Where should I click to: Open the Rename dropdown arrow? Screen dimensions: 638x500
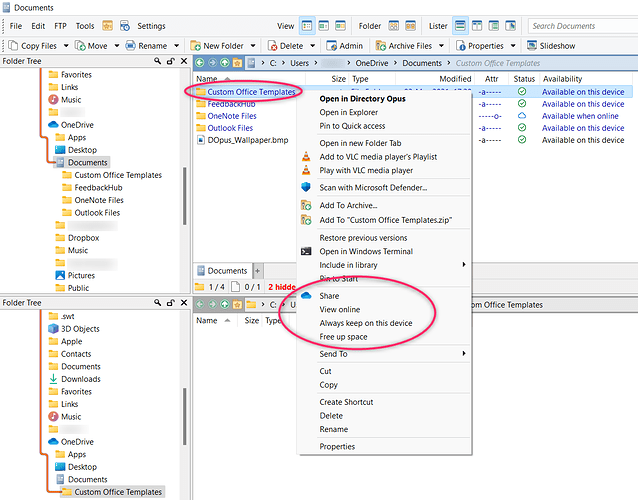click(177, 46)
